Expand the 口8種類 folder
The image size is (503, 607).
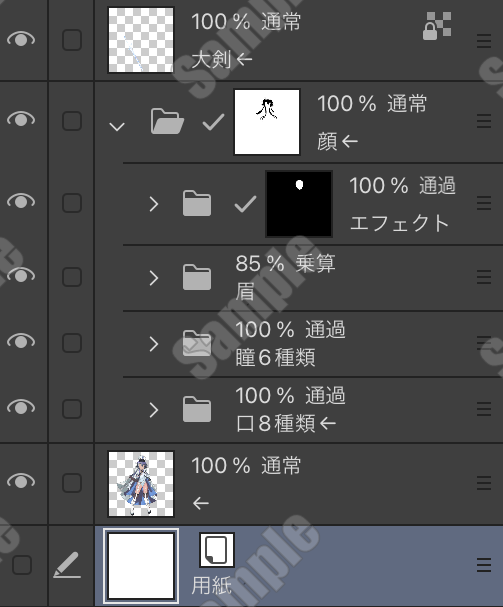(154, 410)
